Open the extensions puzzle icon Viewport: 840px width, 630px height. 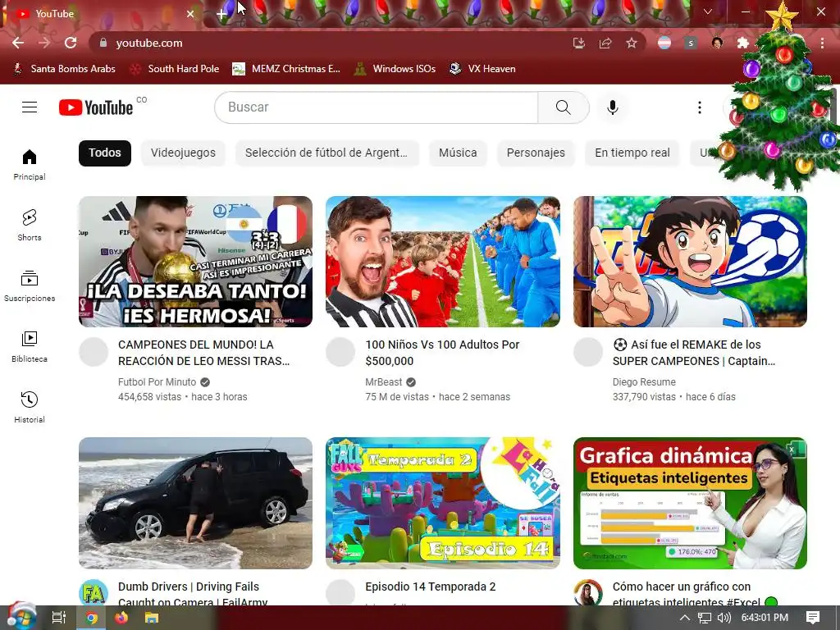click(743, 43)
